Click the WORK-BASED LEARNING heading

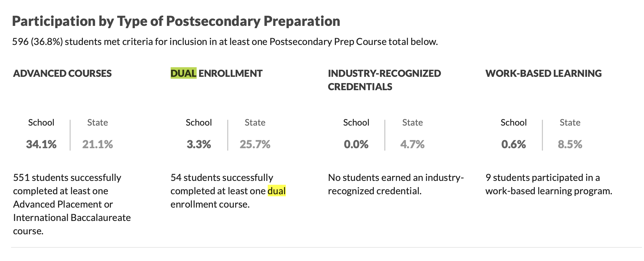[543, 73]
